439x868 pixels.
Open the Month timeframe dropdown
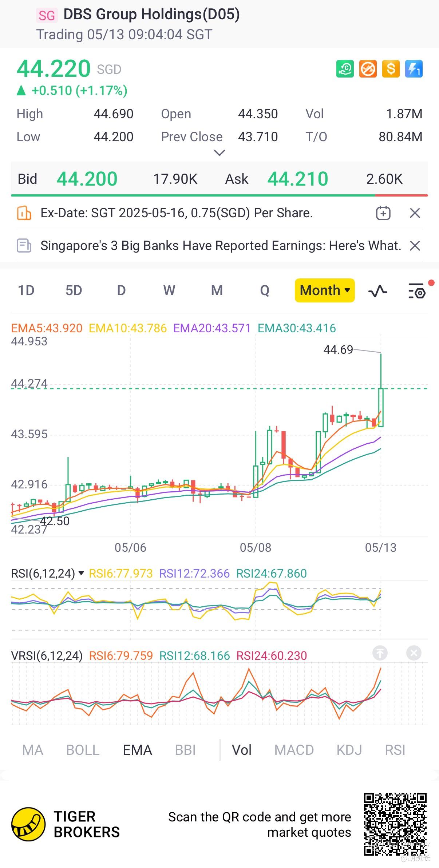(325, 290)
